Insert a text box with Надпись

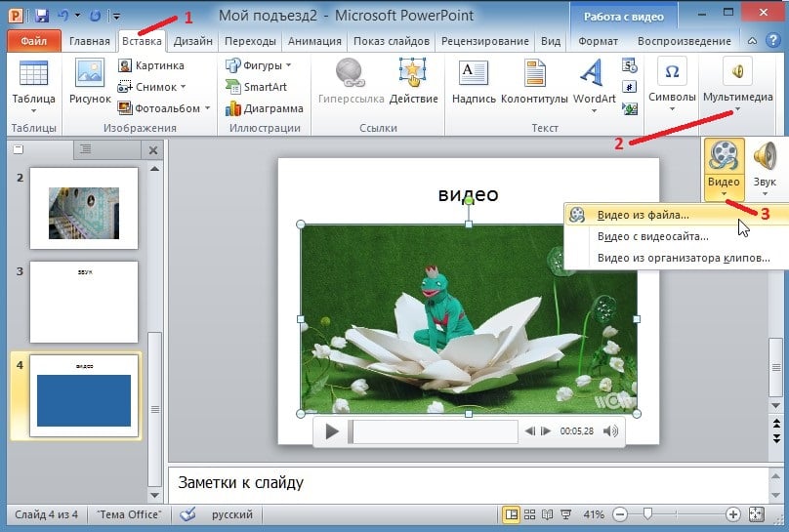pyautogui.click(x=474, y=81)
